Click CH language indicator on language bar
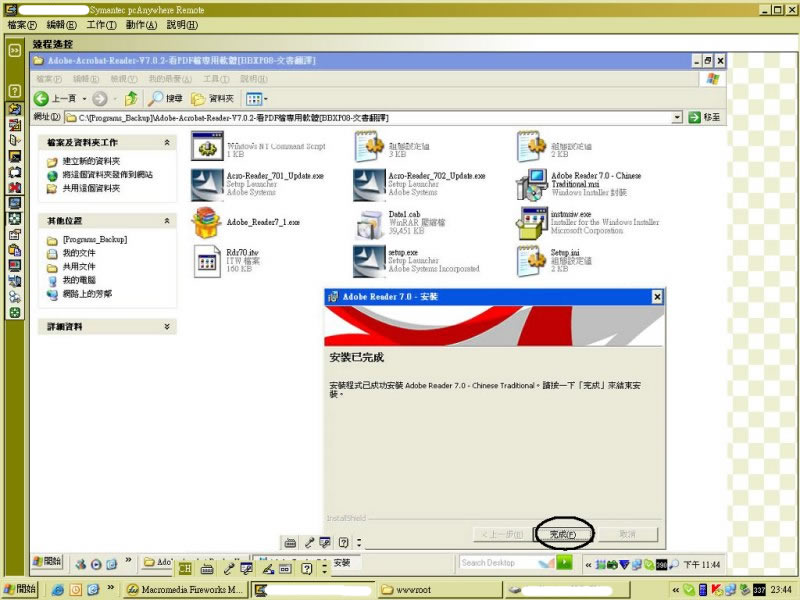This screenshot has height=600, width=800. pyautogui.click(x=185, y=568)
